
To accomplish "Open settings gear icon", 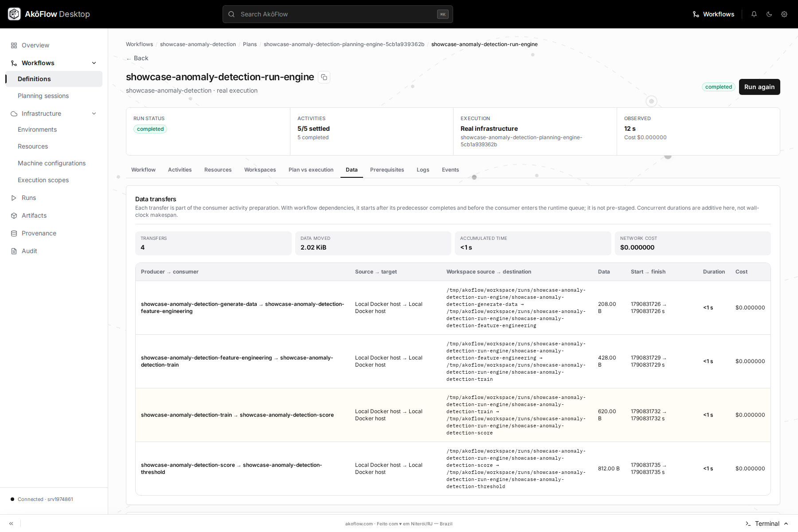I will [784, 14].
